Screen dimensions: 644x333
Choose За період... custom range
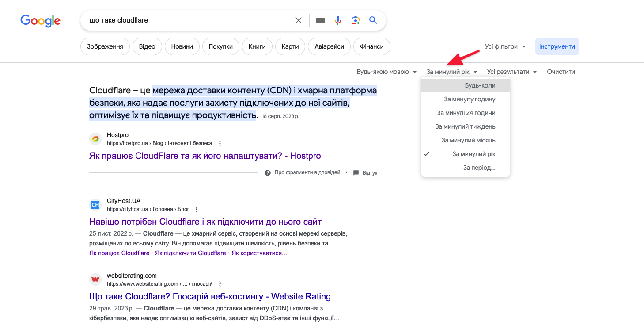click(466, 168)
